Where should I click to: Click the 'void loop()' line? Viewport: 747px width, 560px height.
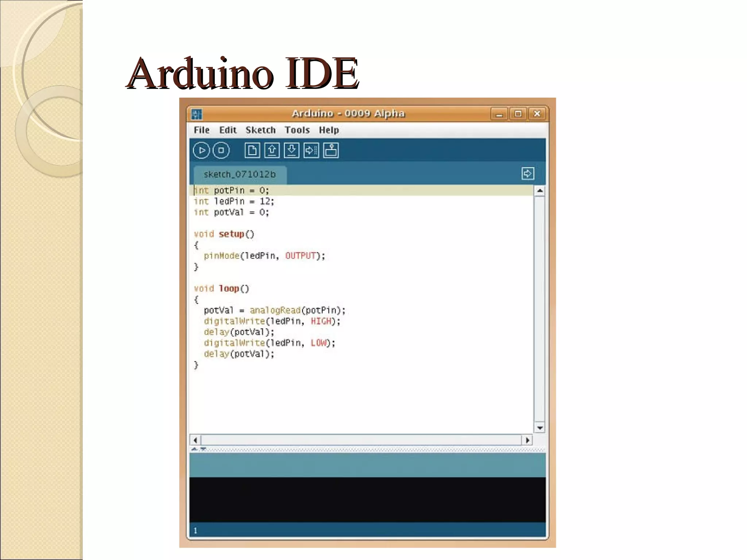[x=221, y=289]
